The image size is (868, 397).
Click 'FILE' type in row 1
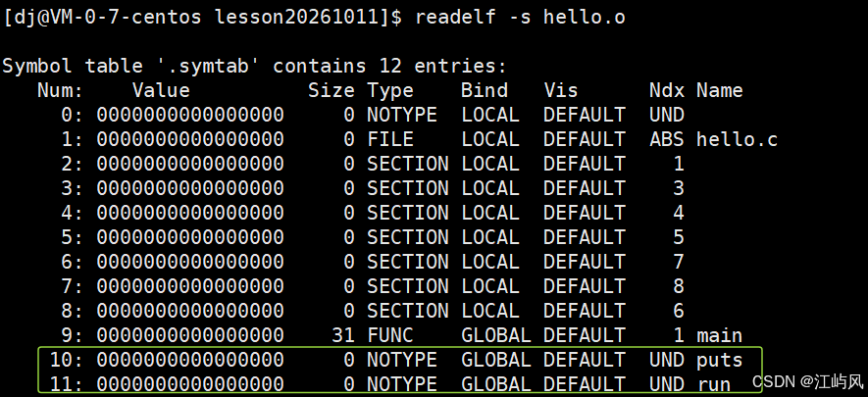pos(390,139)
